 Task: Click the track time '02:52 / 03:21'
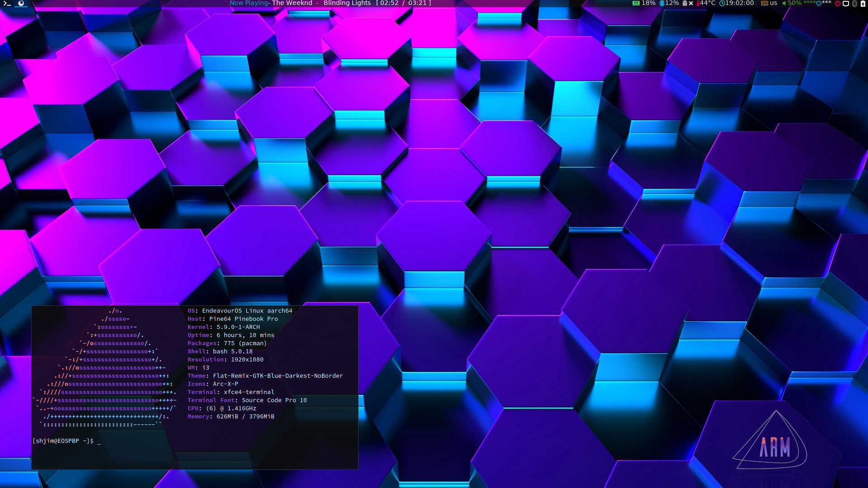404,3
